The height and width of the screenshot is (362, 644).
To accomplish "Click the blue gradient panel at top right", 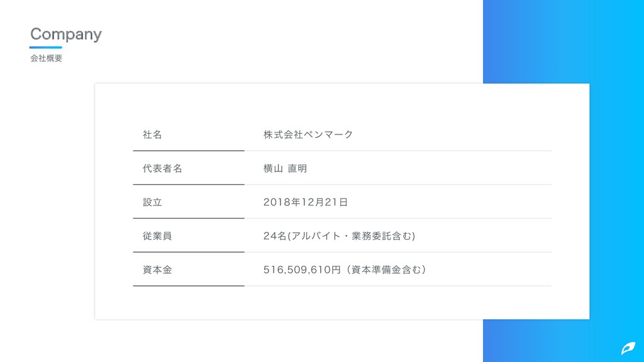I will click(x=563, y=41).
